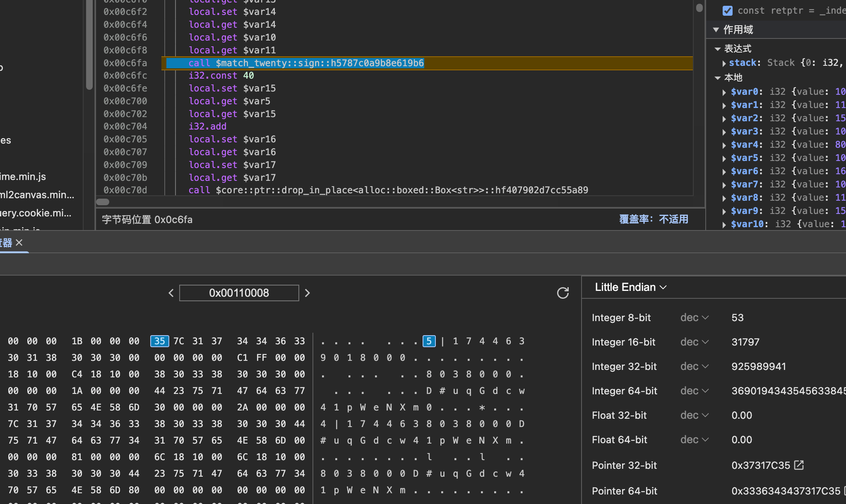
Task: Change Integer 8-bit display format dropdown
Action: pyautogui.click(x=694, y=317)
